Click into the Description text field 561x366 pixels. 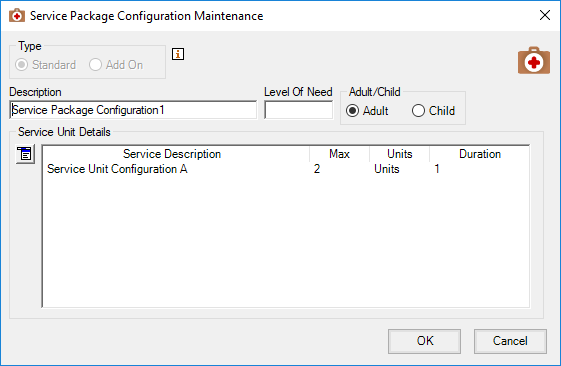tap(133, 110)
